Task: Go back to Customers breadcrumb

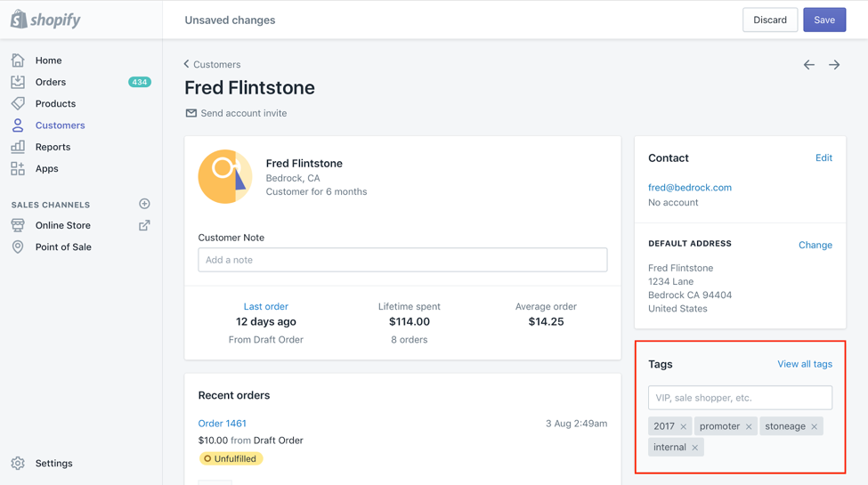Action: point(212,64)
